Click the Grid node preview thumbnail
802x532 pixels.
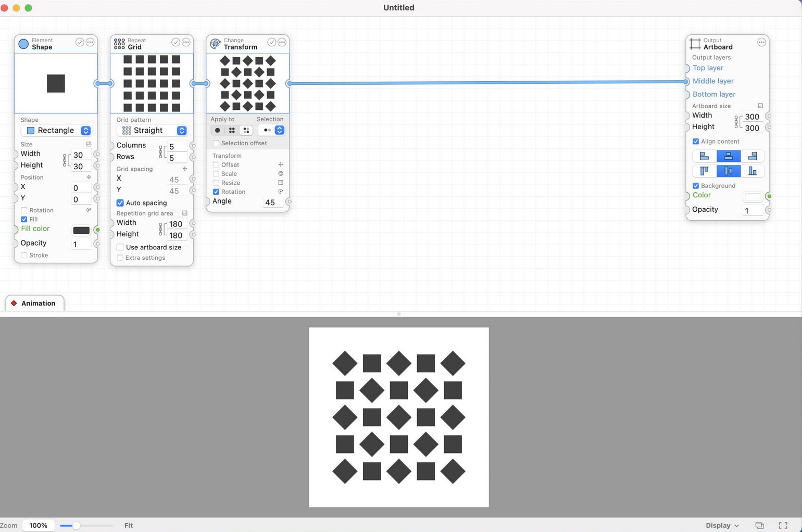pos(152,83)
